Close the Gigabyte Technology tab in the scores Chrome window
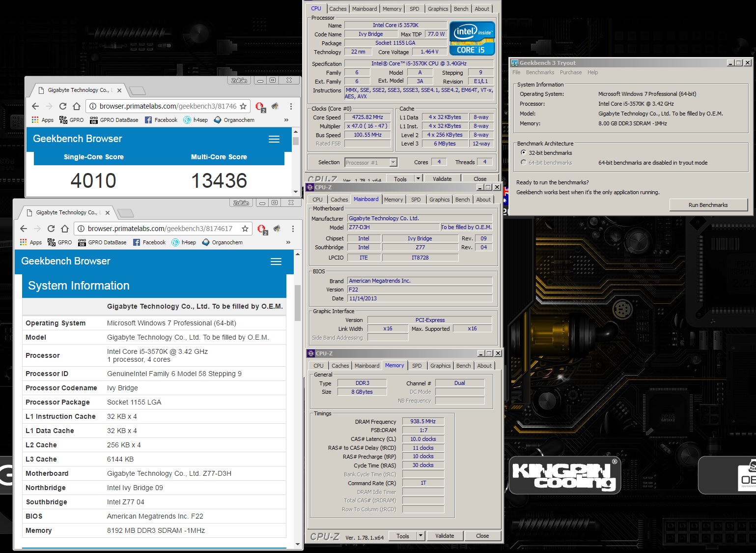Viewport: 756px width, 553px height. point(119,90)
